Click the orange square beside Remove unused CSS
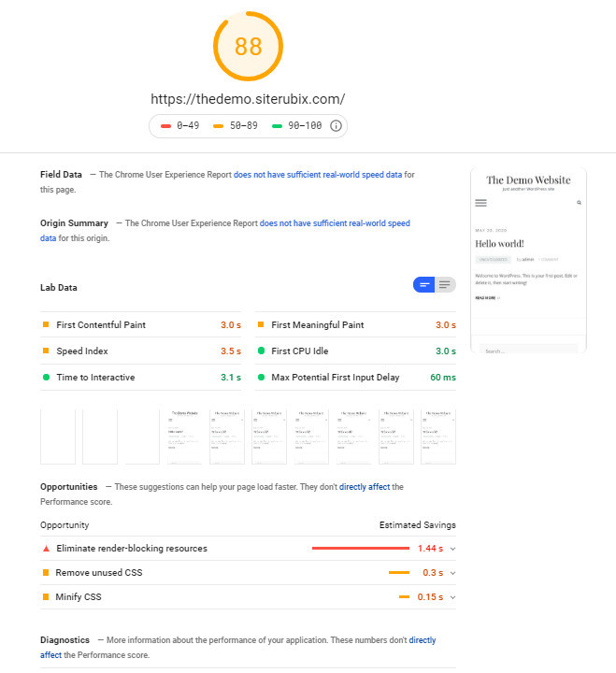The image size is (616, 673). tap(46, 573)
